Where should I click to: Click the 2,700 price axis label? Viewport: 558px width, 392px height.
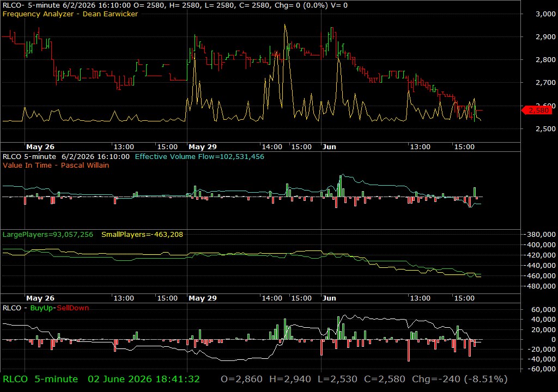(x=545, y=83)
